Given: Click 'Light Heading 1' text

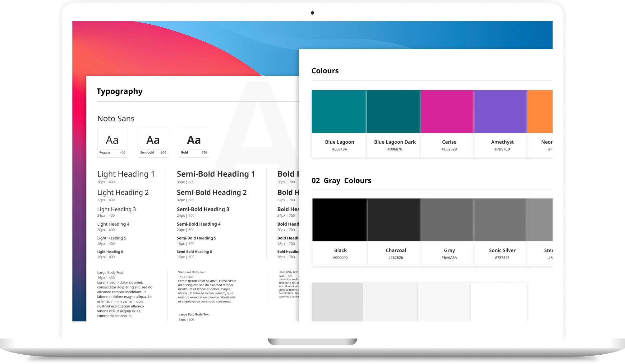Looking at the screenshot, I should coord(126,174).
